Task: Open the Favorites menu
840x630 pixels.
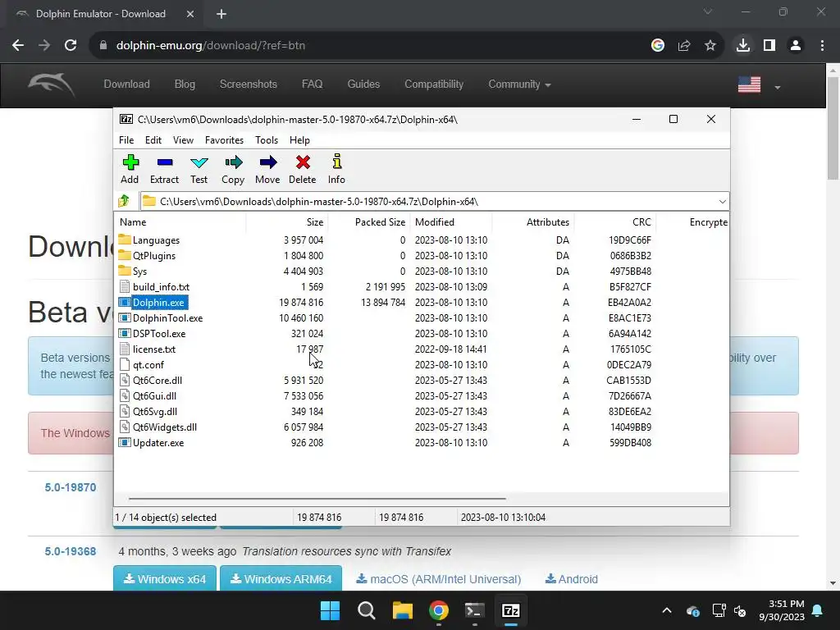Action: click(224, 139)
